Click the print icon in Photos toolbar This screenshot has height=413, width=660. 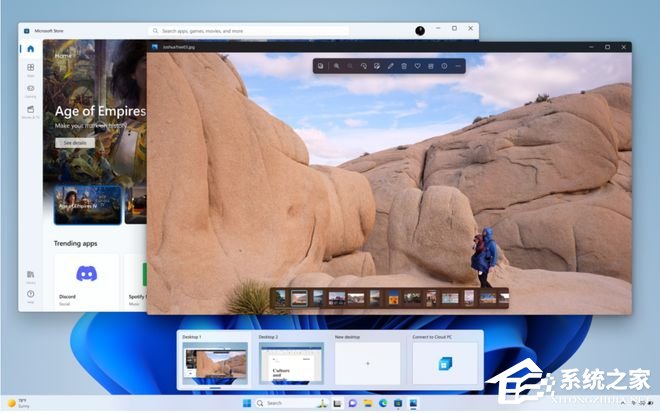tap(431, 66)
